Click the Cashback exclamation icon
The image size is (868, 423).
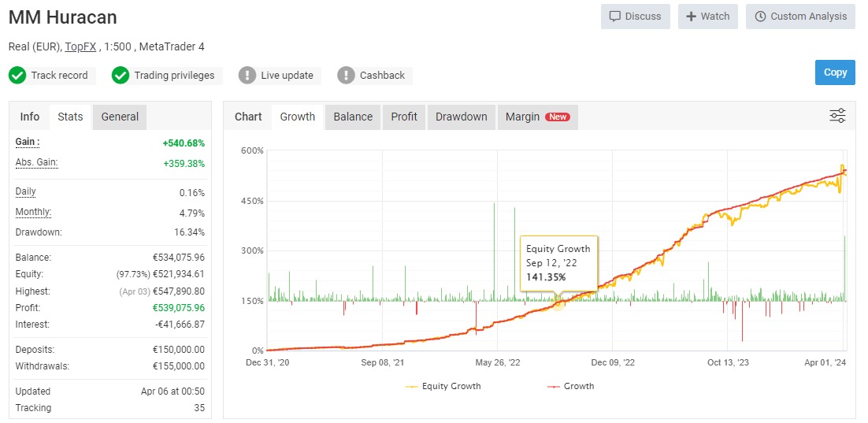pyautogui.click(x=346, y=76)
